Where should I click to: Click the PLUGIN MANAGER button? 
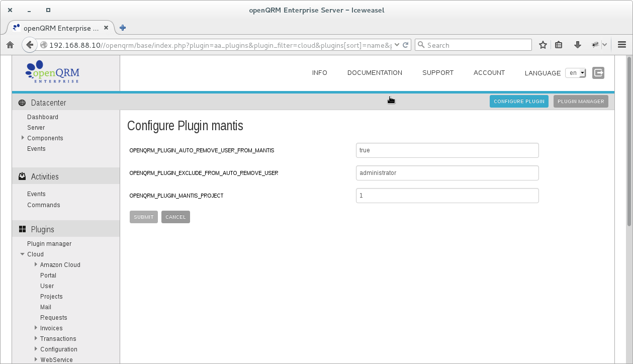(581, 102)
